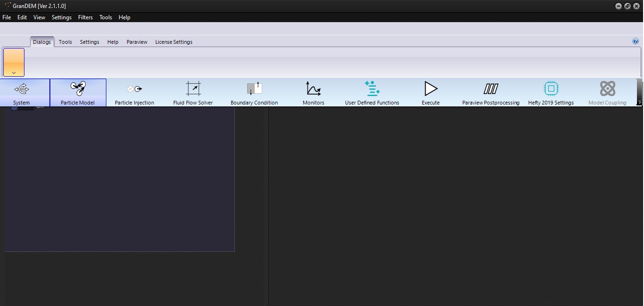
Task: Switch to the Tools ribbon tab
Action: pos(65,42)
